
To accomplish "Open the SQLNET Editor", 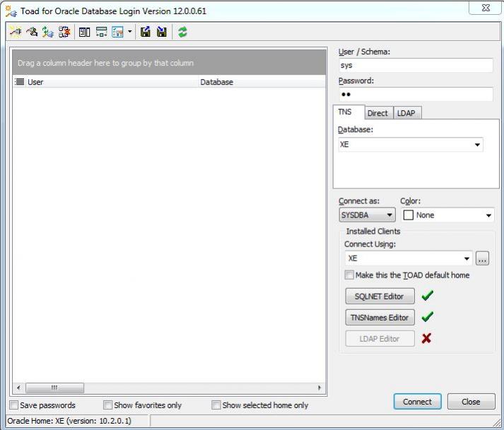I will (380, 296).
